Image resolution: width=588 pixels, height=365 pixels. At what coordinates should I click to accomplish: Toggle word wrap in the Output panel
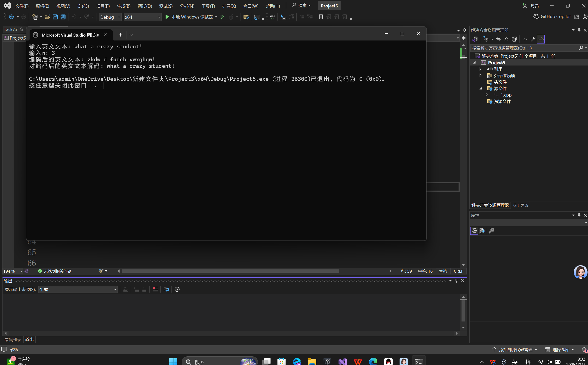tap(166, 289)
